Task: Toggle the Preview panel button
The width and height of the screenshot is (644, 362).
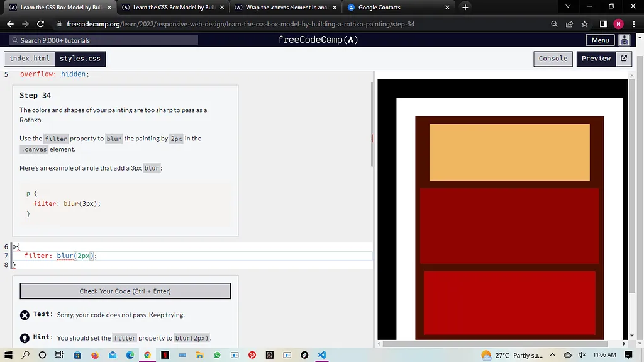Action: (596, 59)
